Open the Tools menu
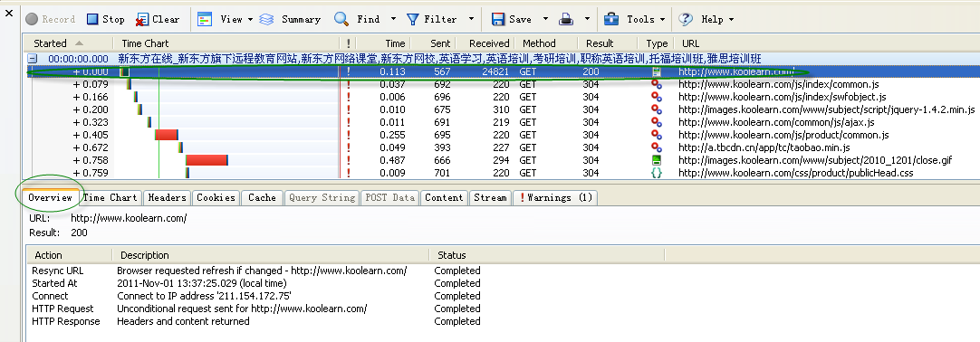 tap(634, 19)
